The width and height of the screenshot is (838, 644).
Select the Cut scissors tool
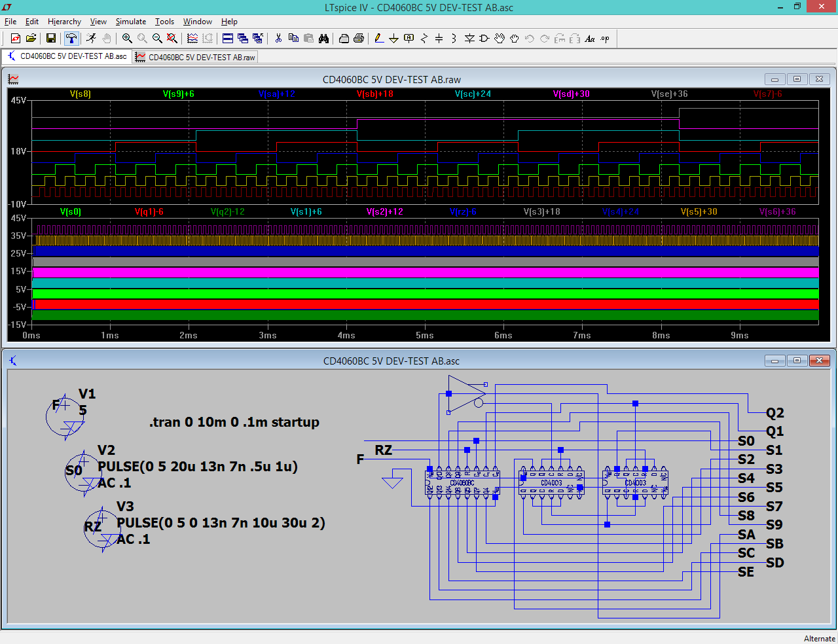click(x=278, y=39)
